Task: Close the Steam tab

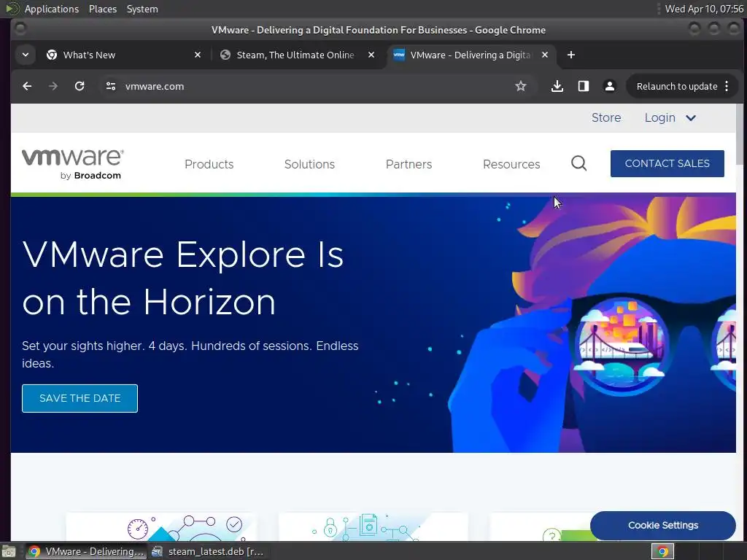Action: coord(371,55)
